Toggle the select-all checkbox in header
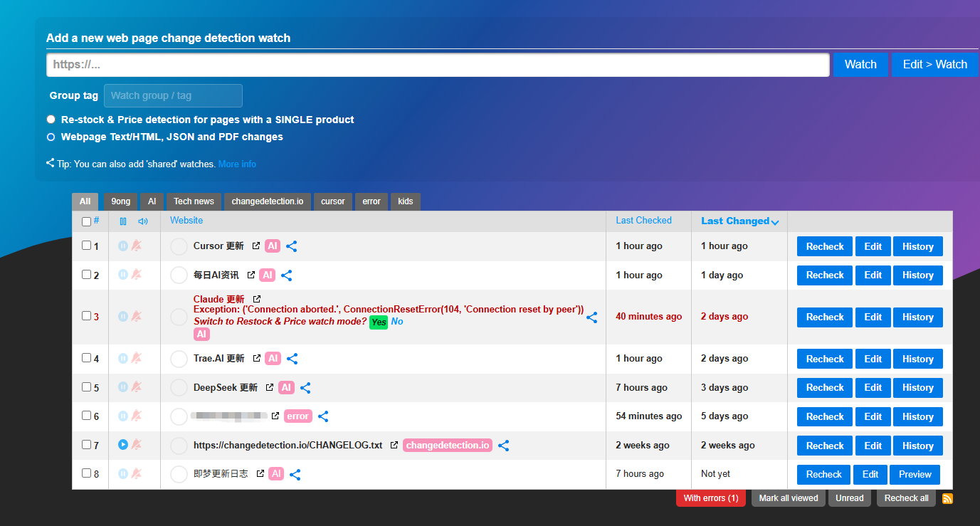This screenshot has width=980, height=526. coord(86,221)
